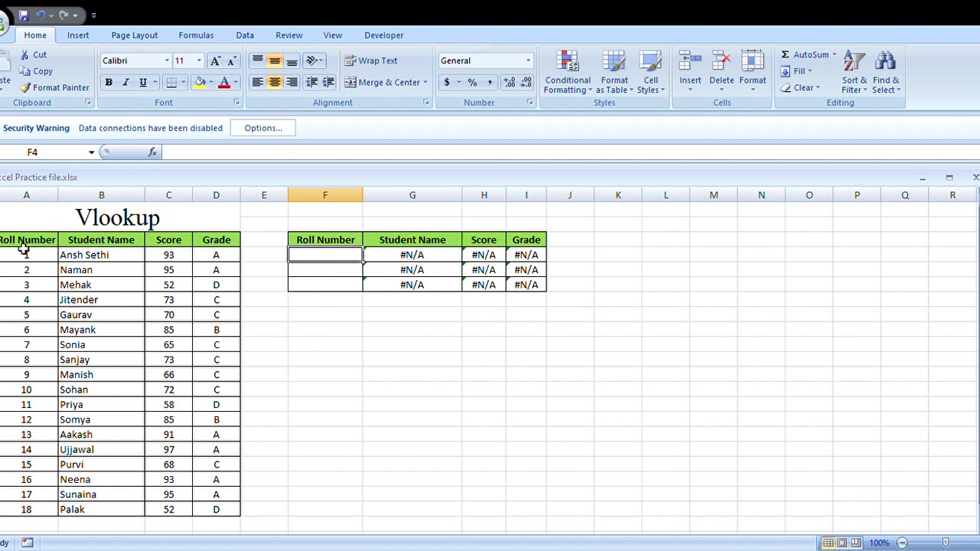Screen dimensions: 980x551
Task: Toggle align text right
Action: click(x=292, y=83)
